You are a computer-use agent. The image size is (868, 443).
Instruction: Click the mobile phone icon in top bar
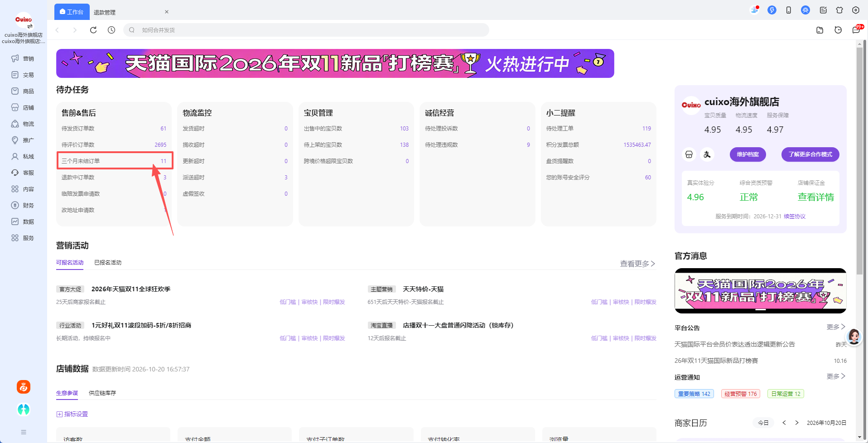(789, 10)
